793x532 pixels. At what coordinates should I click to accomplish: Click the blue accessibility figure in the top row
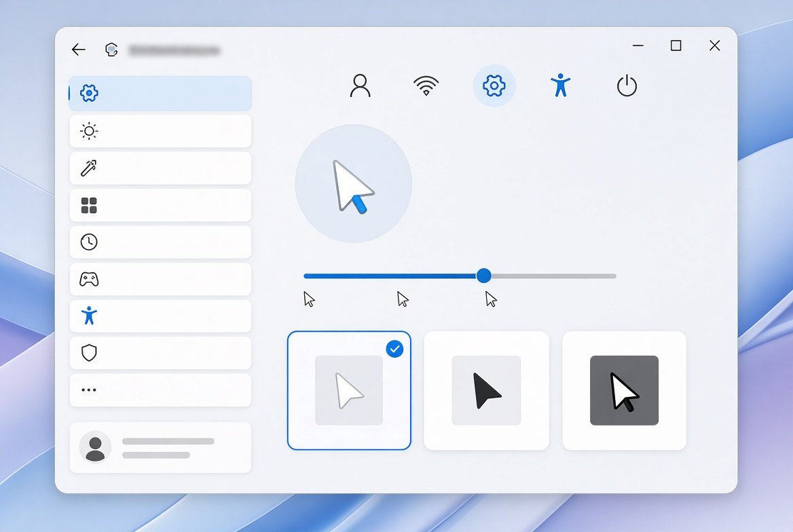point(560,85)
